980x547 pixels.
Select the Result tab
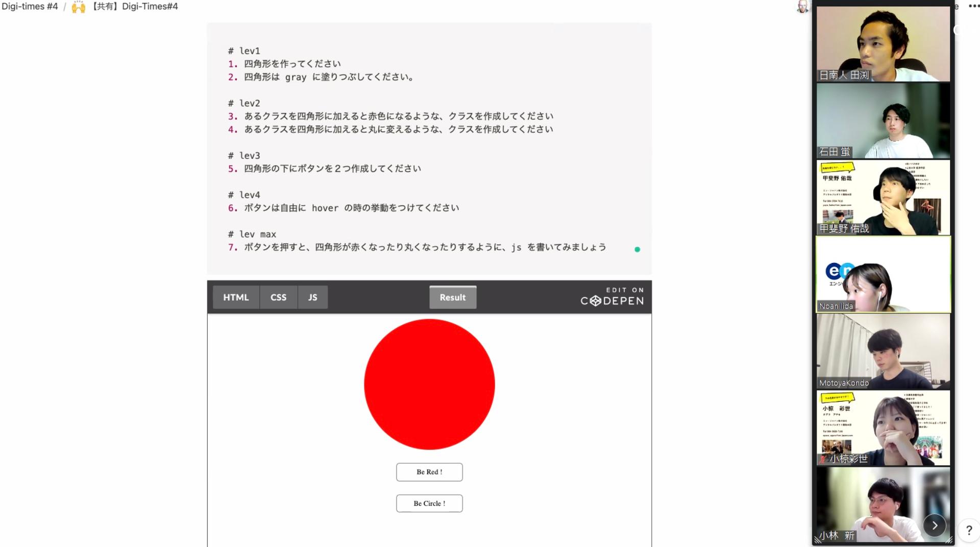coord(452,297)
